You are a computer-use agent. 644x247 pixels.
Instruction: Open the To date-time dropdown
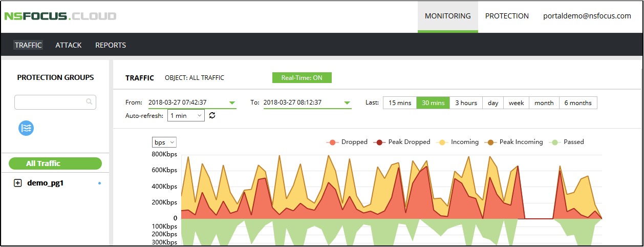pos(348,103)
